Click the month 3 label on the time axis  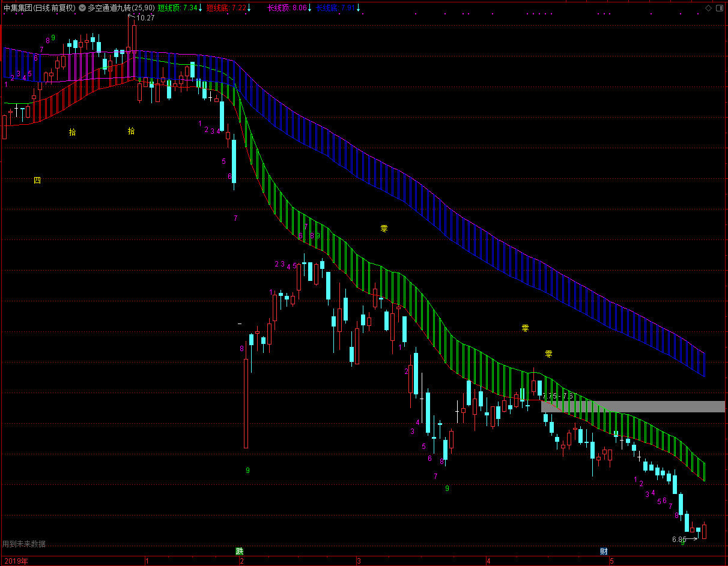(x=359, y=561)
